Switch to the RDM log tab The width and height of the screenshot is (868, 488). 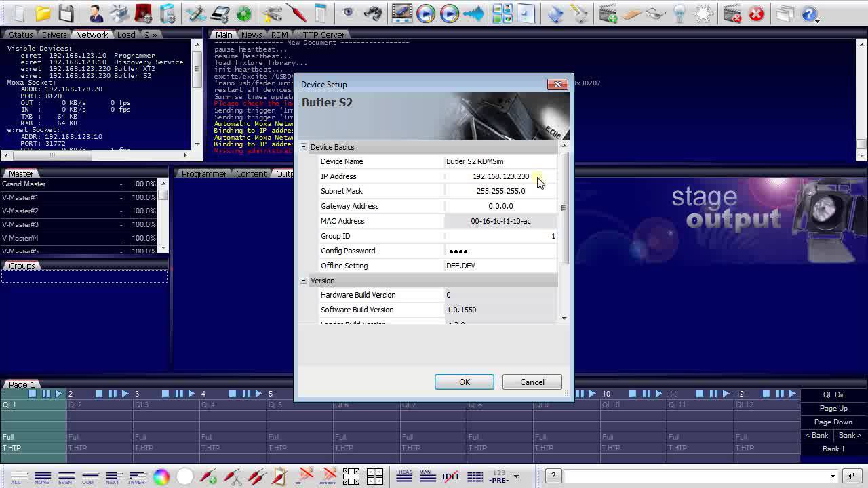279,35
